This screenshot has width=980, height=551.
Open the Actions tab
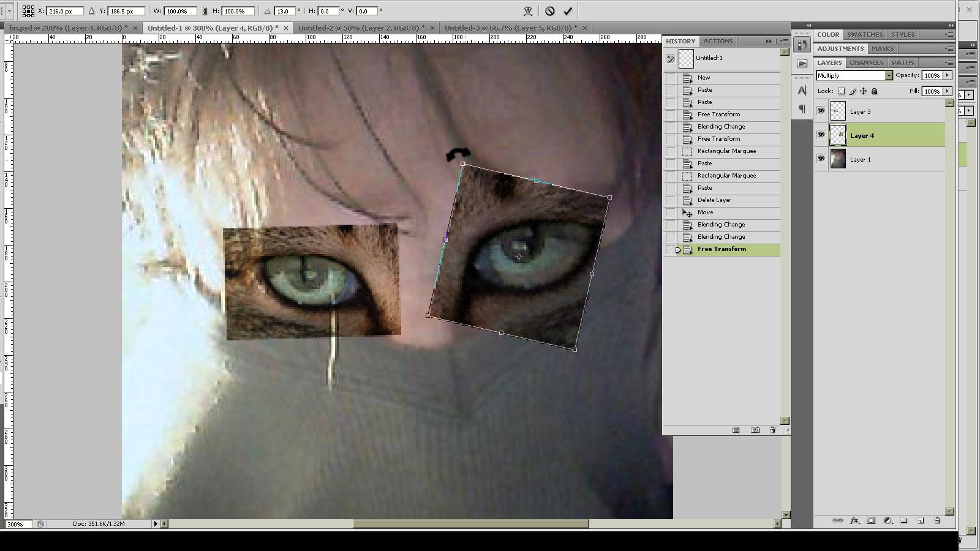pyautogui.click(x=718, y=41)
